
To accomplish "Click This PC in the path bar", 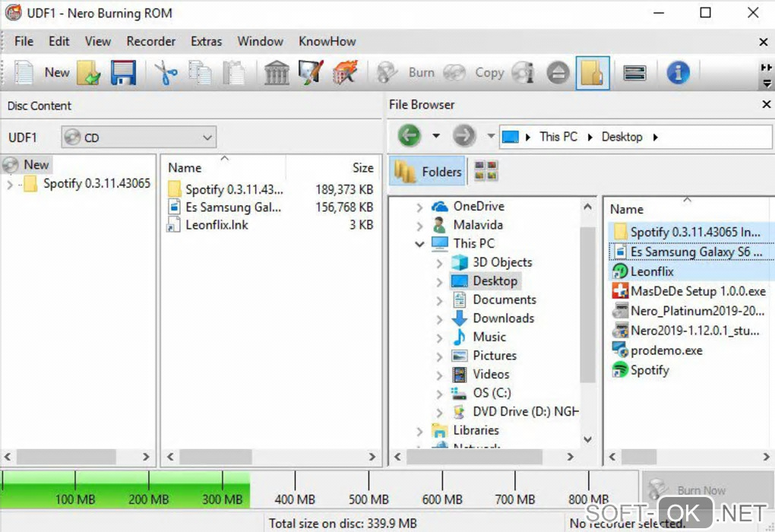I will click(558, 137).
